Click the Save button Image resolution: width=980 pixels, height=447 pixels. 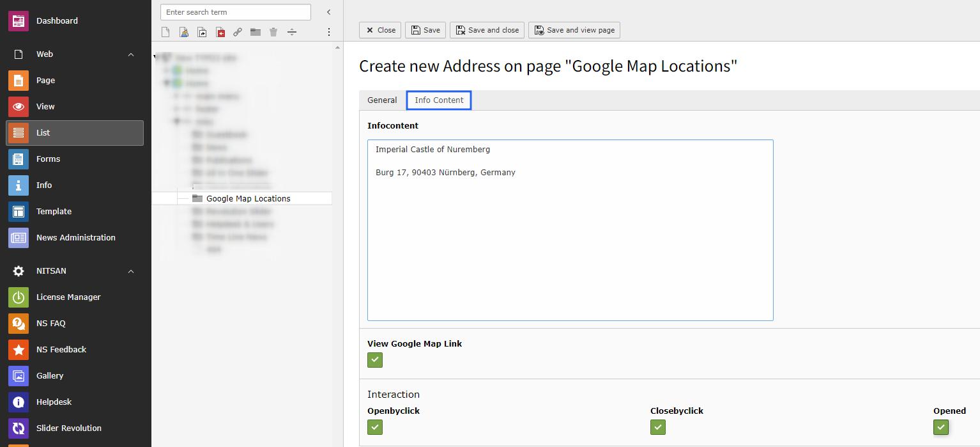[425, 30]
